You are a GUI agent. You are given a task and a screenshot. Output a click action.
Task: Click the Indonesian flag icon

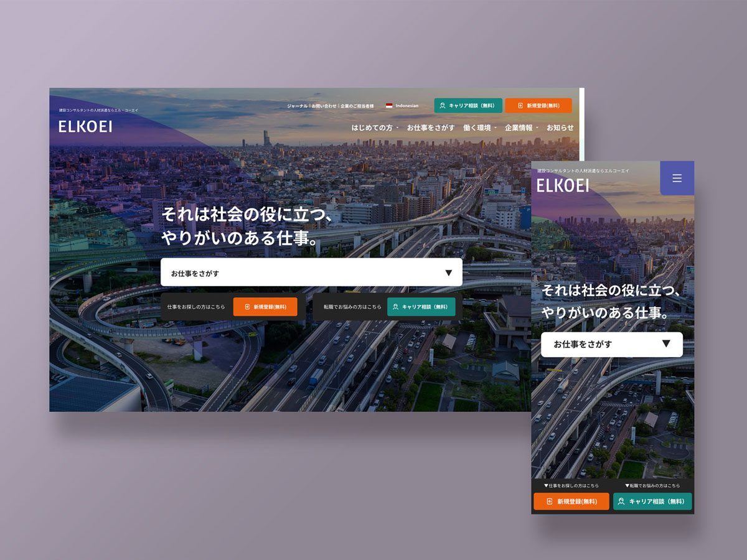click(389, 106)
